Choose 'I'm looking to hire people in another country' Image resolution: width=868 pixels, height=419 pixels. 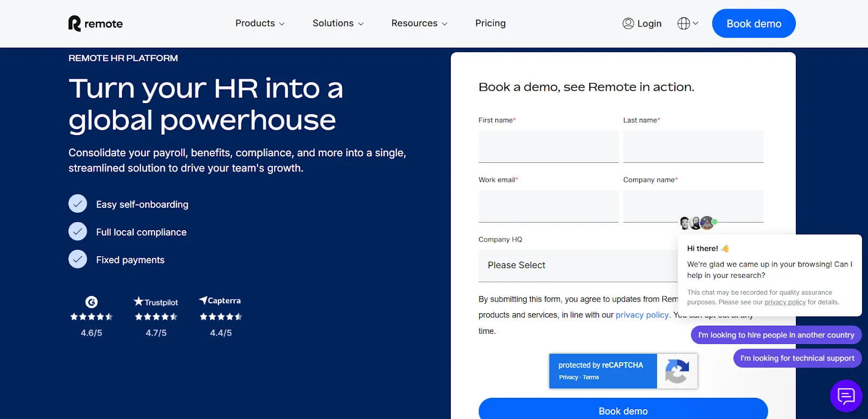click(776, 335)
